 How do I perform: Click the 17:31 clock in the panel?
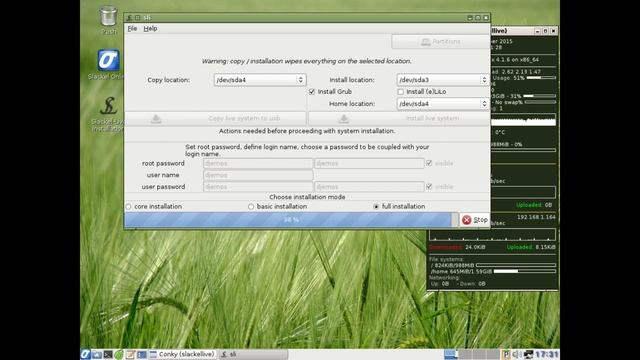(547, 354)
